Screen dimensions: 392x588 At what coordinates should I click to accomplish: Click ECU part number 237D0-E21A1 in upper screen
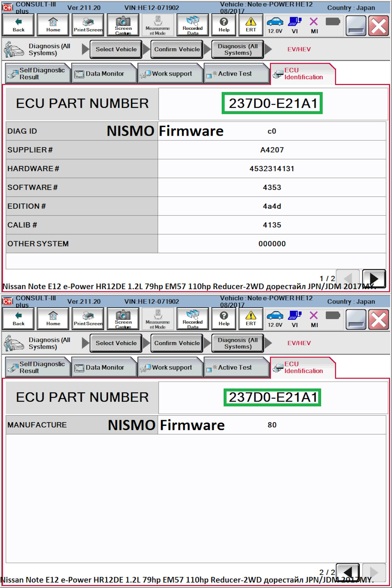click(x=272, y=103)
